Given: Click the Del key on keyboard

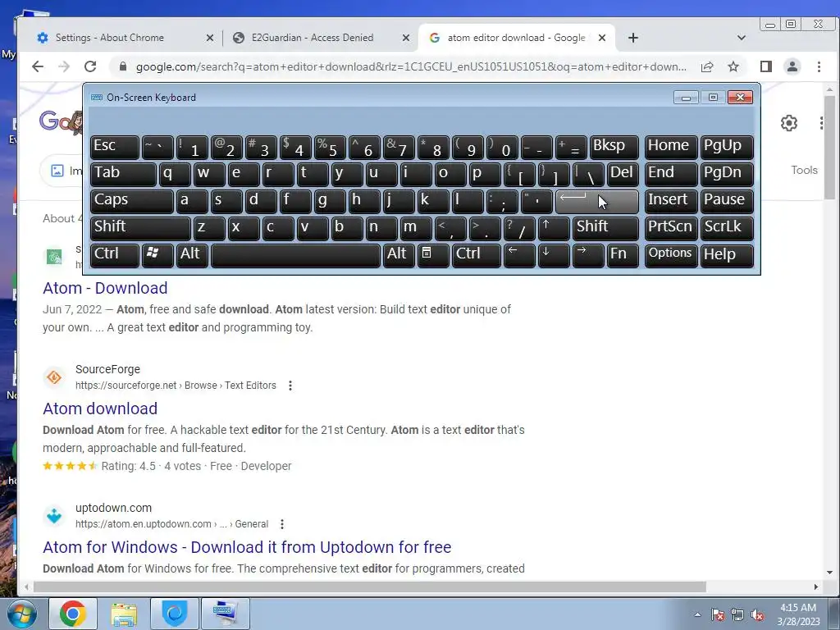Looking at the screenshot, I should click(623, 174).
